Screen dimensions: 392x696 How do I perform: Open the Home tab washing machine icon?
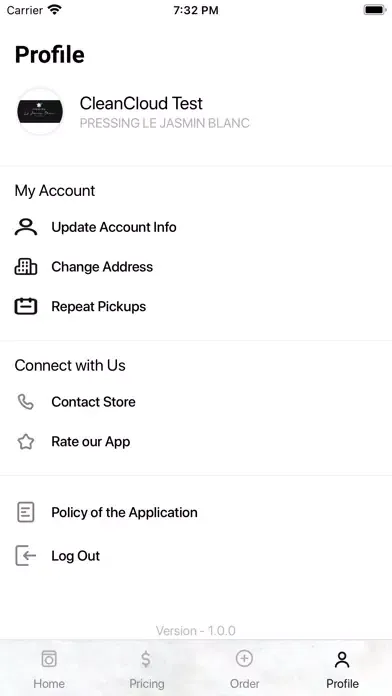click(x=49, y=659)
